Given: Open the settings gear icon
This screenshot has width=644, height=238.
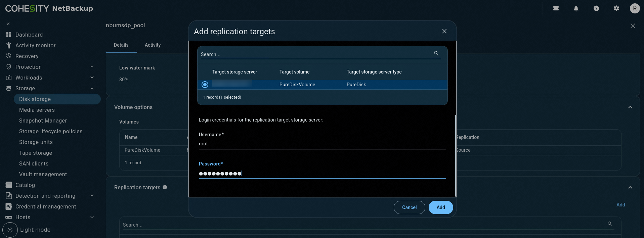Looking at the screenshot, I should coord(616,8).
